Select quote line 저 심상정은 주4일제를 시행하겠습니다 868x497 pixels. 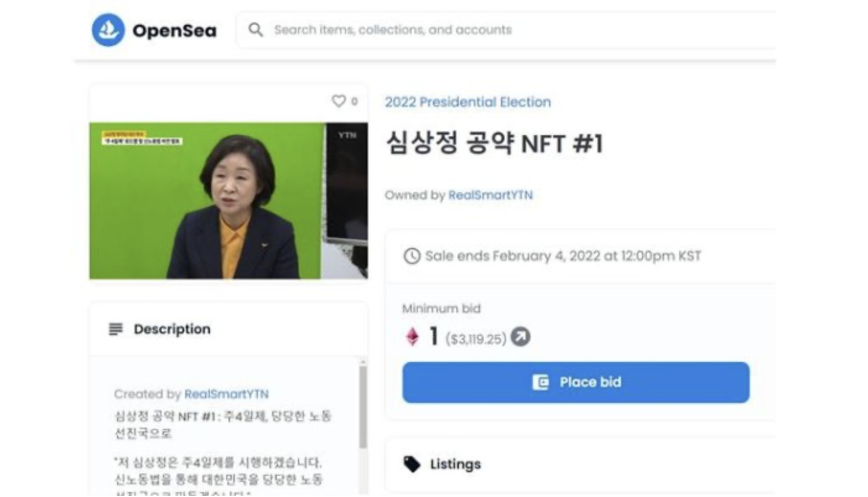point(219,463)
